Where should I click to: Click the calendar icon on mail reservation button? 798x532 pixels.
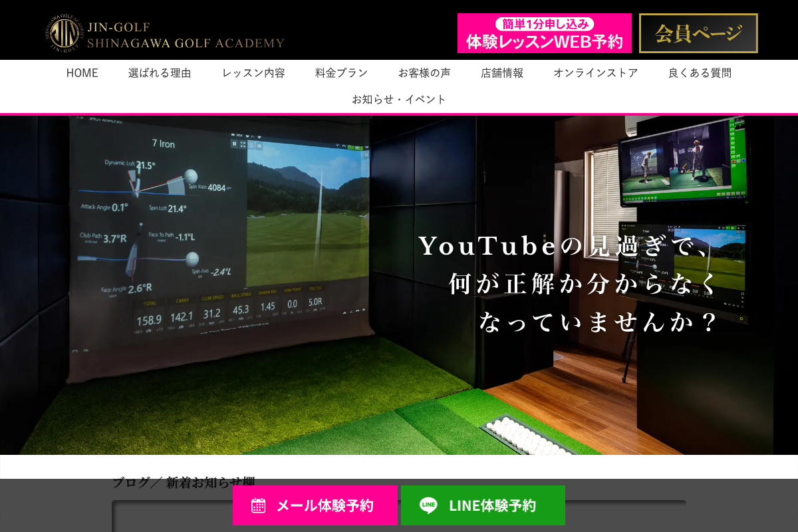click(x=258, y=505)
